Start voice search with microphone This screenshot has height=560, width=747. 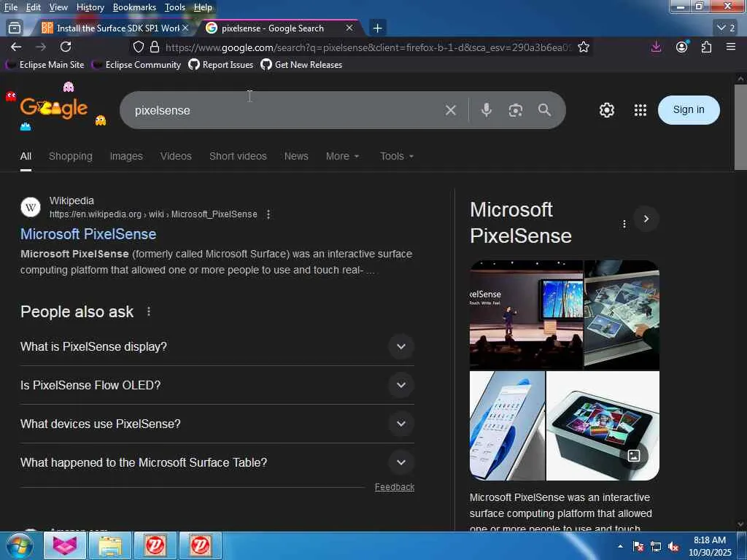click(487, 111)
